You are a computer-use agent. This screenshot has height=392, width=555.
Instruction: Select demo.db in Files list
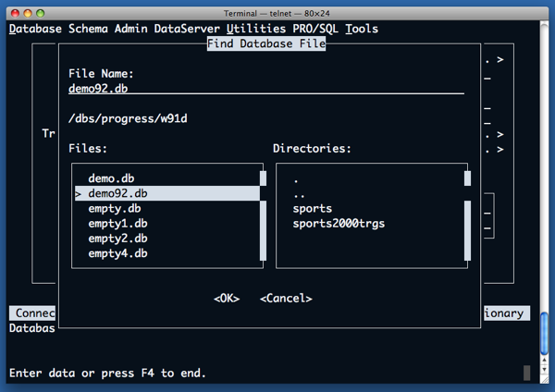(x=116, y=178)
